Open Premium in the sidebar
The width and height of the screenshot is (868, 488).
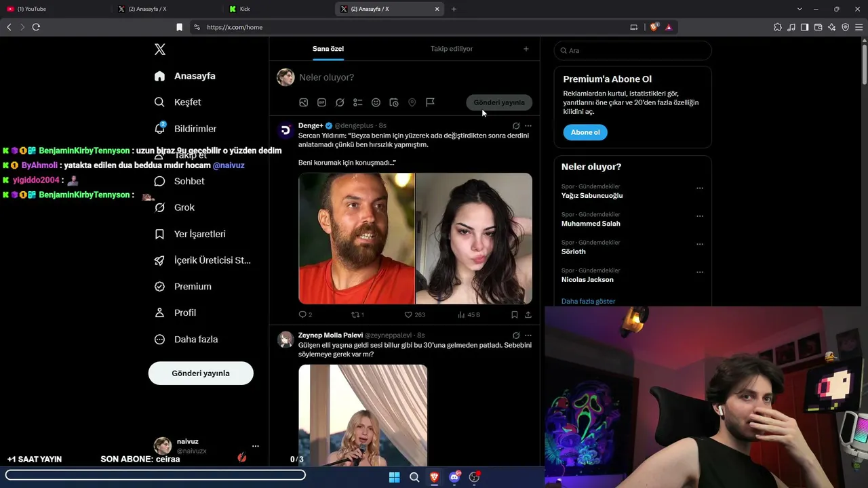(x=182, y=287)
